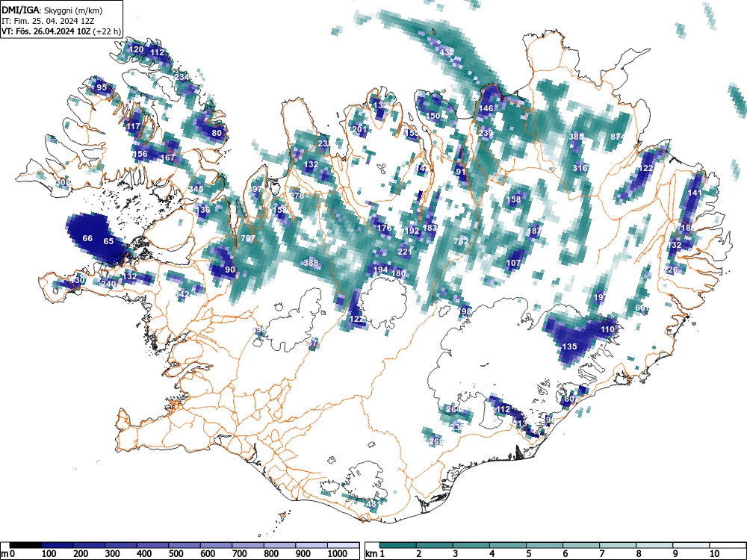Click the '194' visibility value
This screenshot has width=747, height=560.
(380, 270)
